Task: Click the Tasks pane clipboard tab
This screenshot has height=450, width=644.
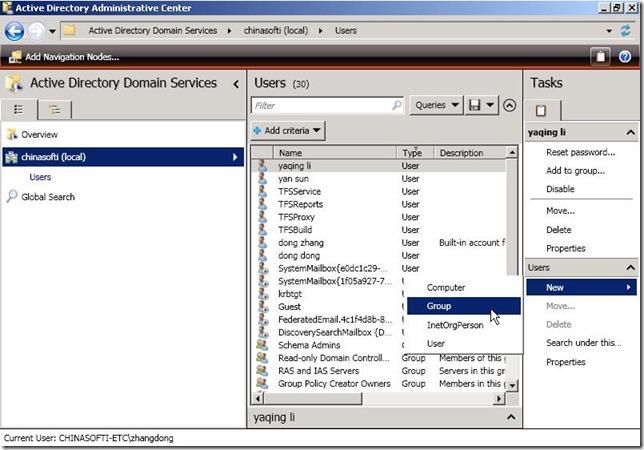Action: click(x=541, y=110)
